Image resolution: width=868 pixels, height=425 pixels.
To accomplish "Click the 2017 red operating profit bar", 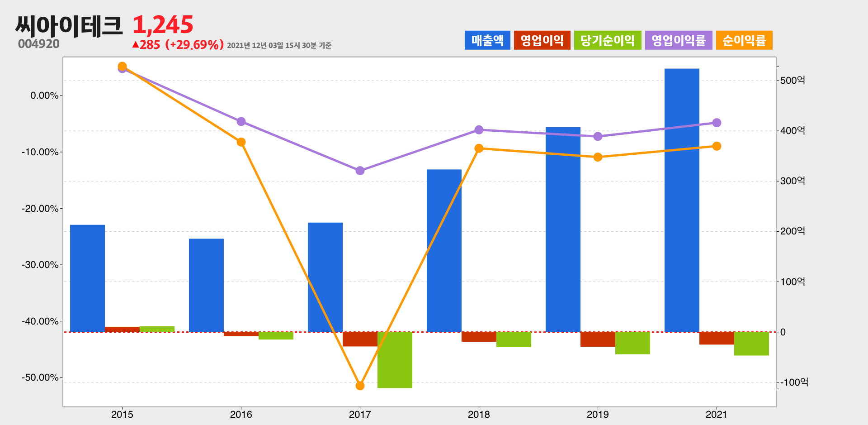I will (x=360, y=339).
